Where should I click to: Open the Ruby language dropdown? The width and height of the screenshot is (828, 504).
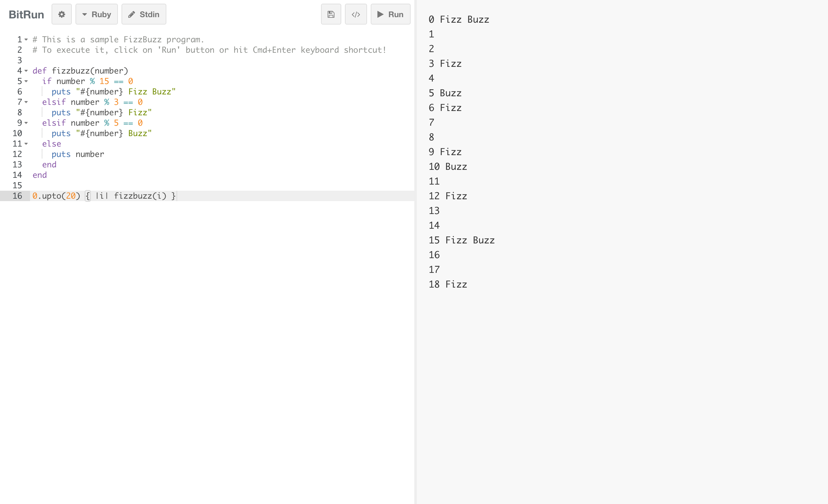pos(96,14)
